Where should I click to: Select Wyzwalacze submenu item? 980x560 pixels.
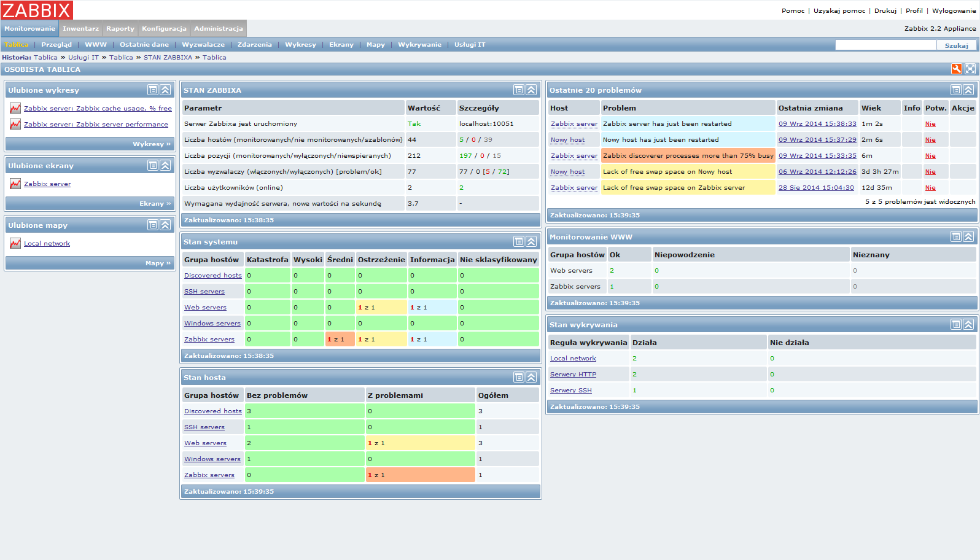click(203, 44)
